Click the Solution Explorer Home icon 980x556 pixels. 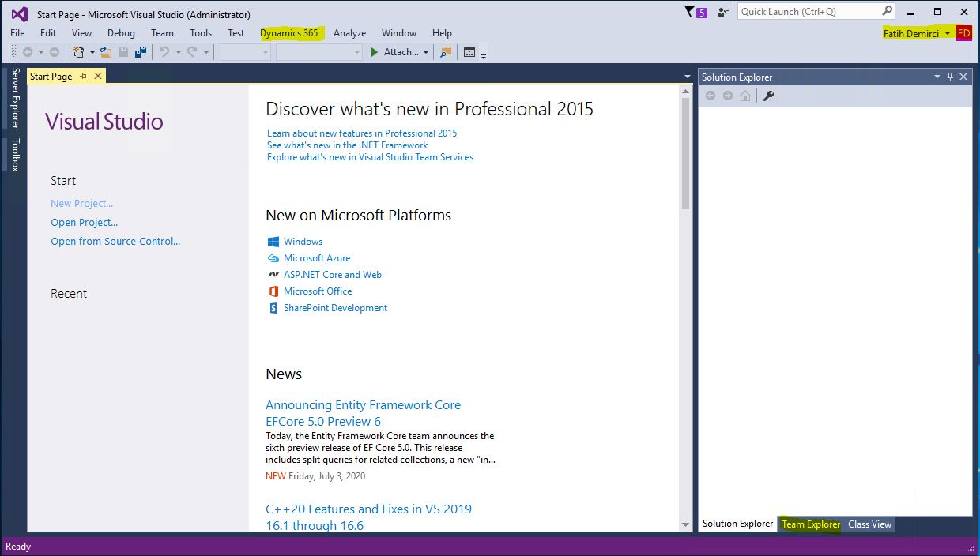[745, 96]
